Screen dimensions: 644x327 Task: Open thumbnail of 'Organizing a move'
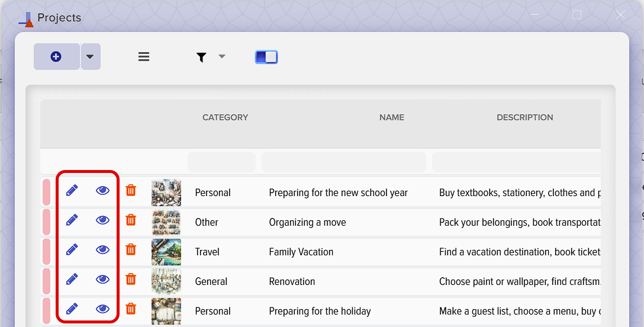(166, 222)
